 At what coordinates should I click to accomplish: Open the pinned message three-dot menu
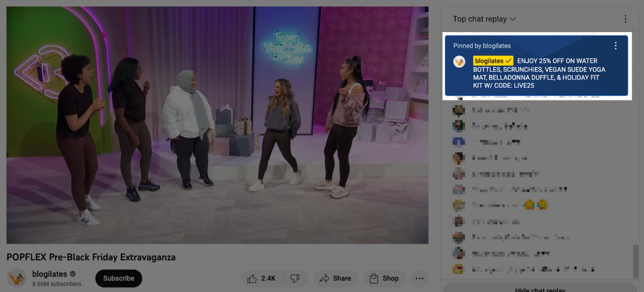point(616,46)
